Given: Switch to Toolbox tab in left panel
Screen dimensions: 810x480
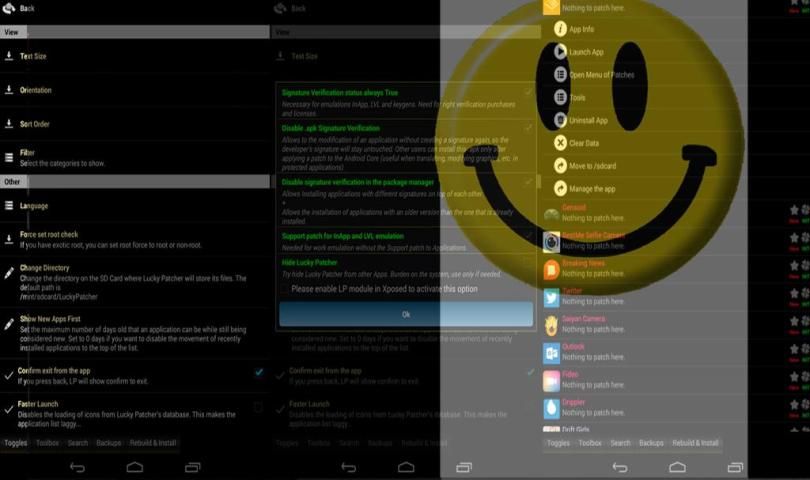Looking at the screenshot, I should coord(47,442).
